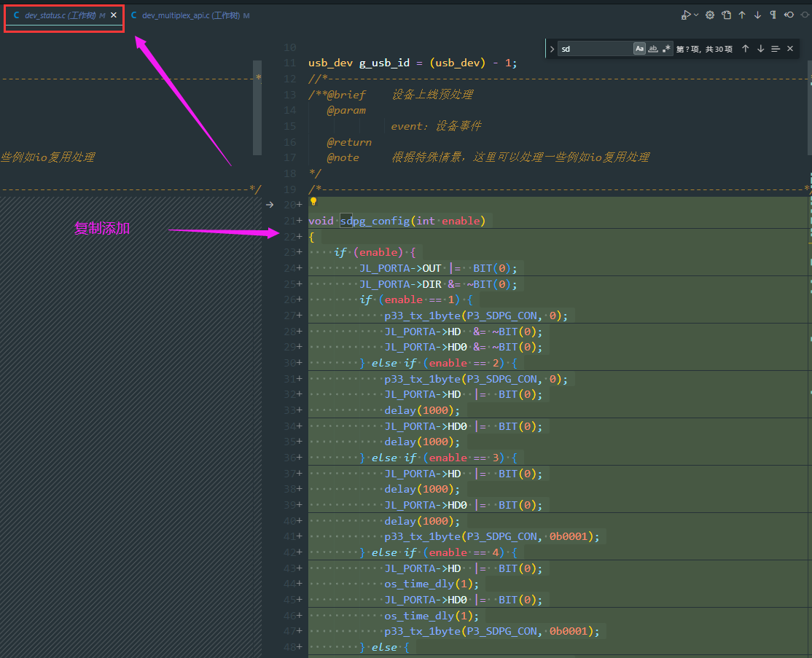Screen dimensions: 812x658
Task: Click the "sdpg_config" function name on line 21
Action: point(375,221)
